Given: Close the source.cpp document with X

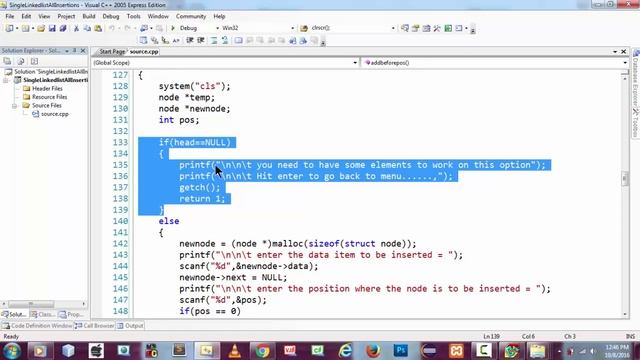Looking at the screenshot, I should click(x=624, y=52).
